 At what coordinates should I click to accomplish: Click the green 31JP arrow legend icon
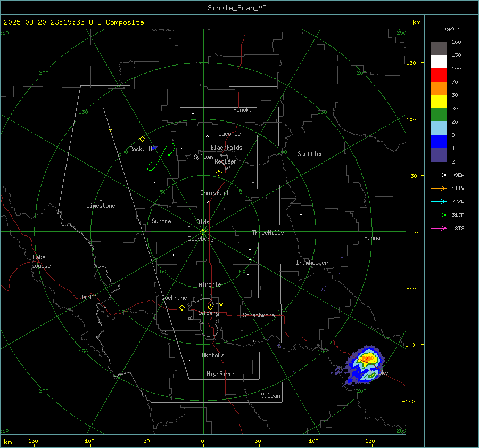click(x=439, y=215)
